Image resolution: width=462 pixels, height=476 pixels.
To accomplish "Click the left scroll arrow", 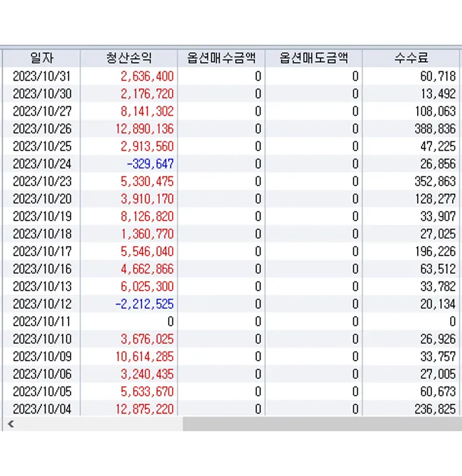I will tap(11, 423).
